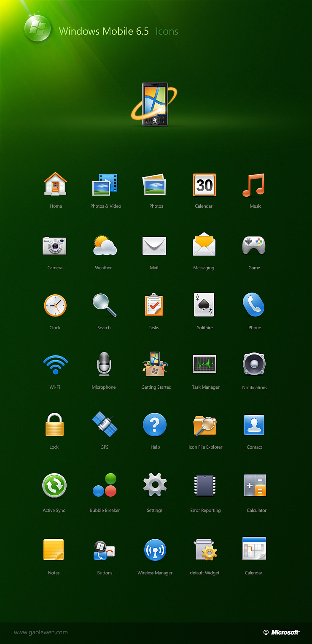This screenshot has width=312, height=644.
Task: Select the Buttons icon
Action: tap(104, 550)
